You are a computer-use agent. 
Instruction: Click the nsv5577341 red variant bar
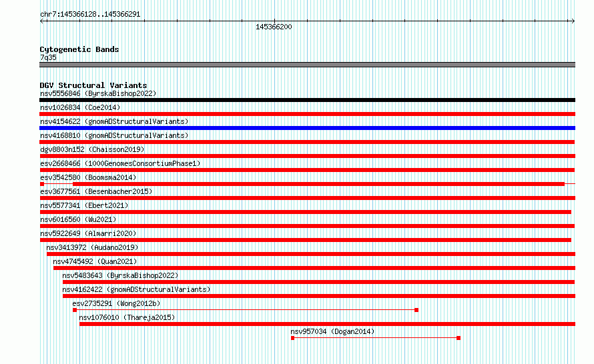click(x=305, y=212)
